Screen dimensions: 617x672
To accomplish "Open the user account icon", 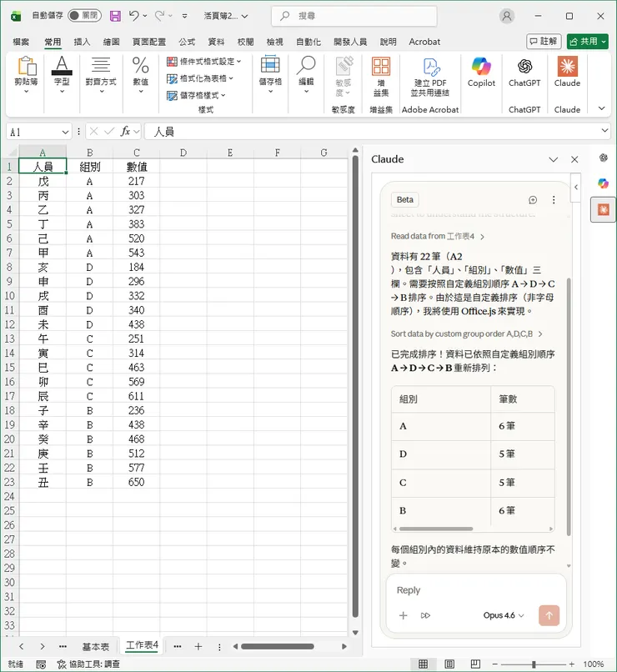I will tap(507, 16).
